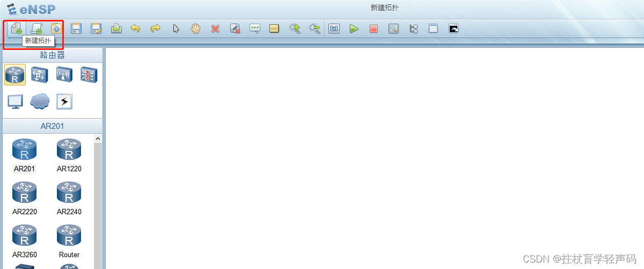This screenshot has width=644, height=269.
Task: Select the Firewall device category icon
Action: coord(89,75)
